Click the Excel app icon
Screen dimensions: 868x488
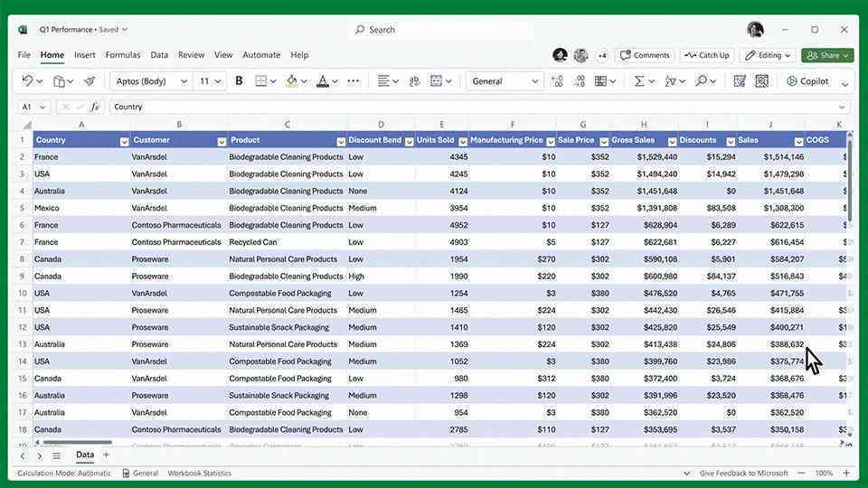pyautogui.click(x=23, y=30)
